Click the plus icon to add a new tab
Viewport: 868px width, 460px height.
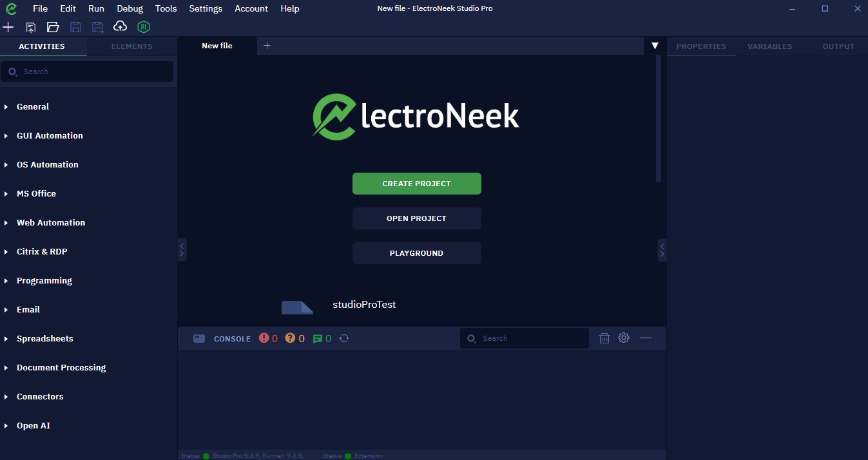pos(267,45)
